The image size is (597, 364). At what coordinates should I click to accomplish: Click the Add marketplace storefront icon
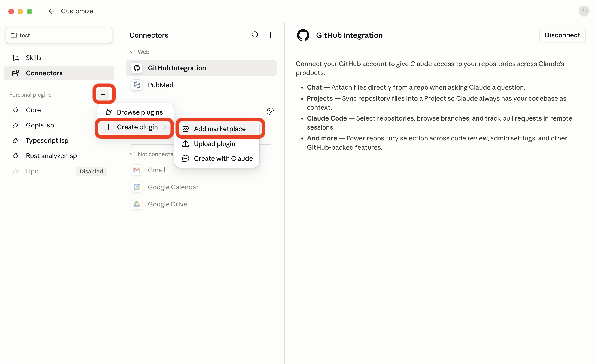185,129
